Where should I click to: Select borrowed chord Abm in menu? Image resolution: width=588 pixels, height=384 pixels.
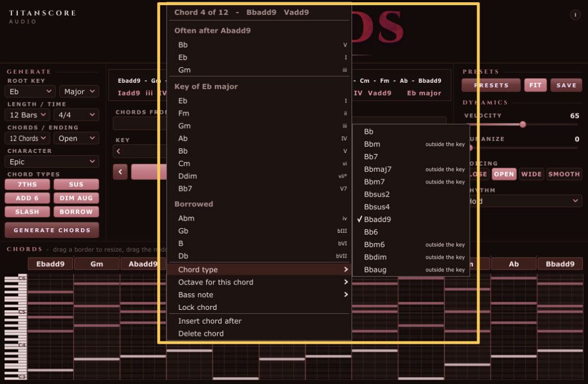[259, 218]
